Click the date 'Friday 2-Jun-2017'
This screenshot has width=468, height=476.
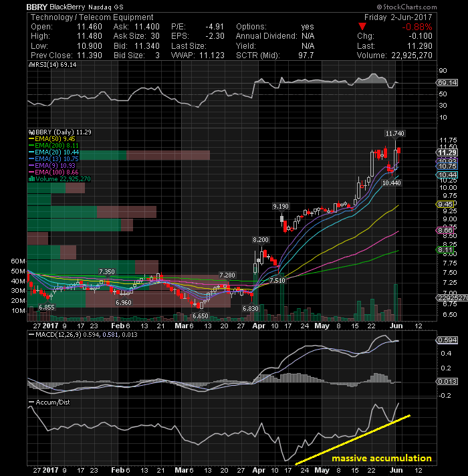398,17
